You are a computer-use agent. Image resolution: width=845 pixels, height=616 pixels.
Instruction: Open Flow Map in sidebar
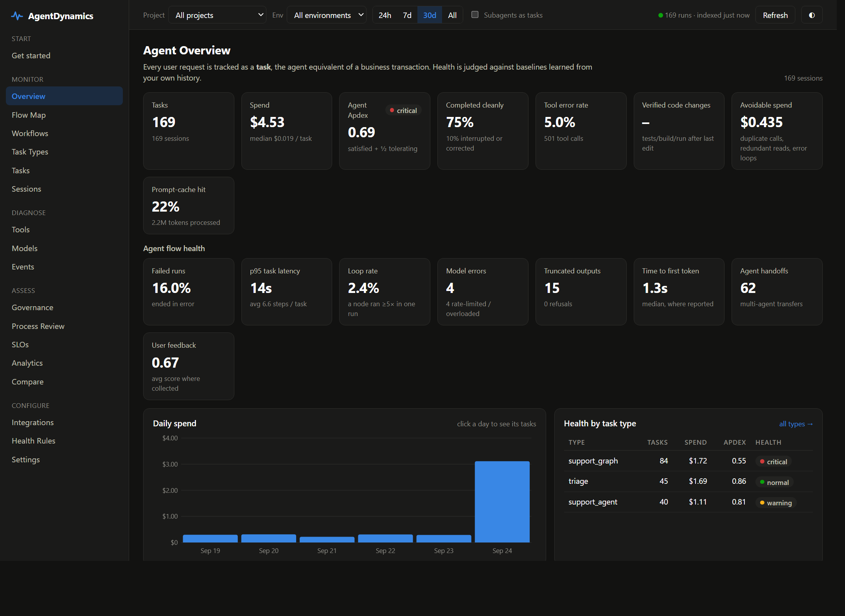pyautogui.click(x=65, y=115)
